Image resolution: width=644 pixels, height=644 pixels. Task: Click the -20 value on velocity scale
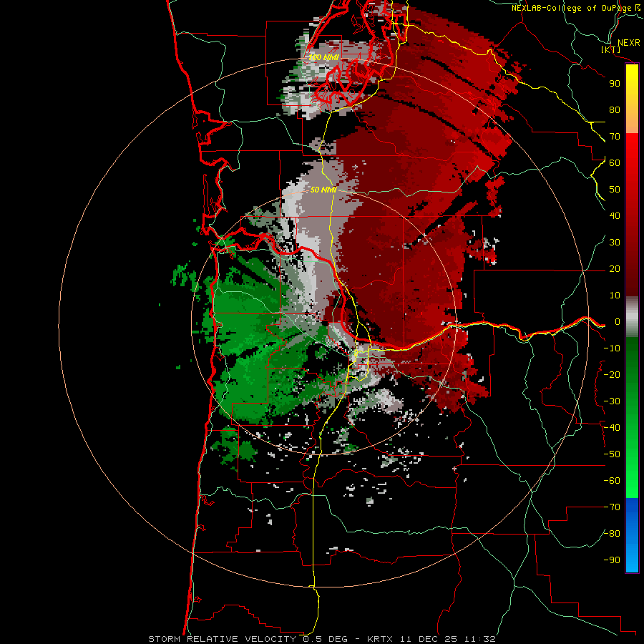(x=612, y=374)
